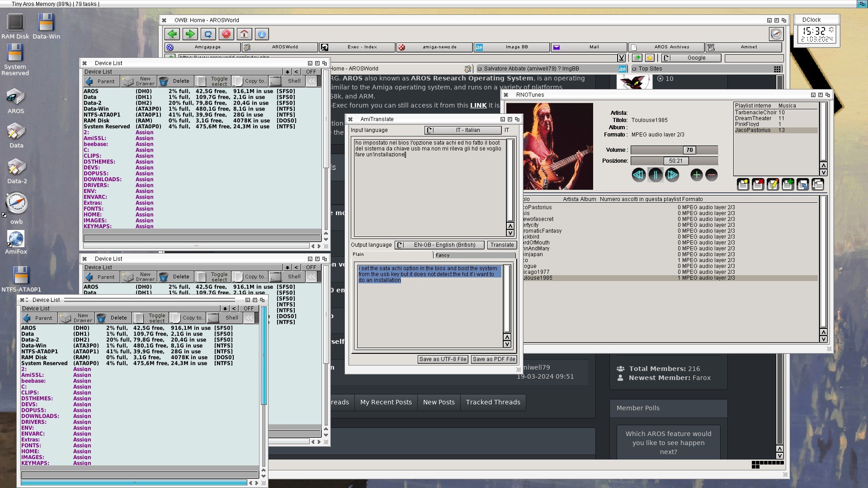Toggle OFF button in top Device List
The height and width of the screenshot is (488, 868).
click(311, 72)
